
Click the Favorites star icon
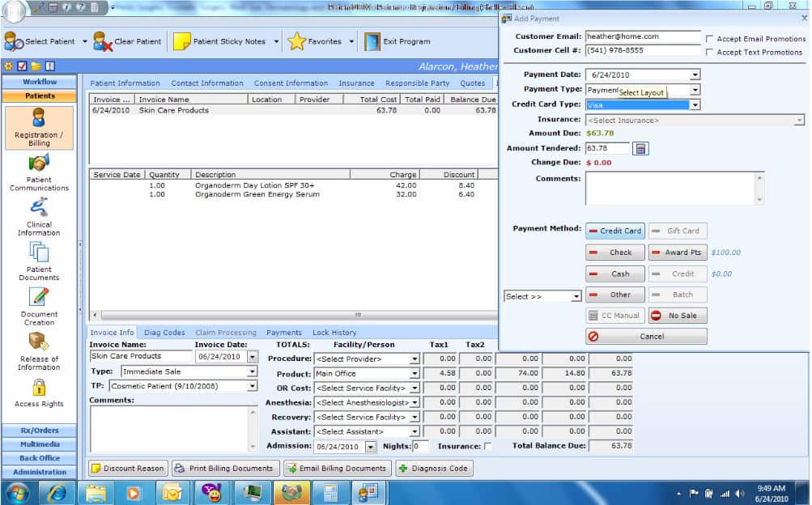click(296, 41)
